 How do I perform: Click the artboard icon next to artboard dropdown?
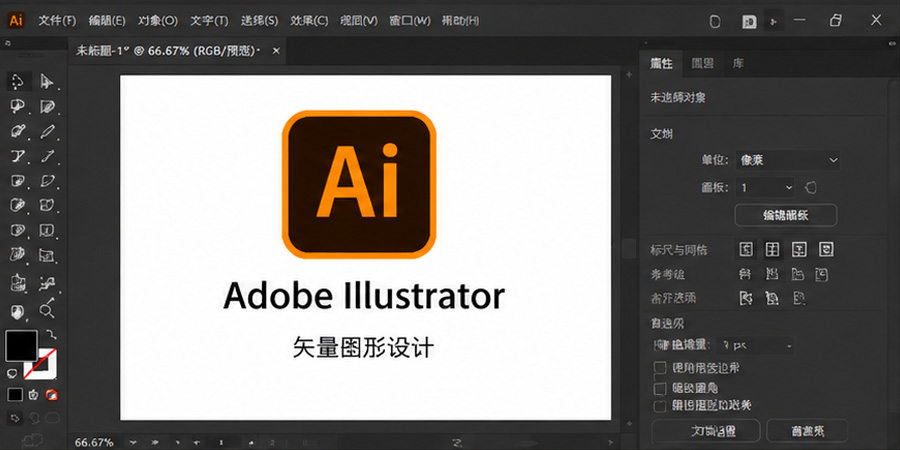[x=810, y=187]
